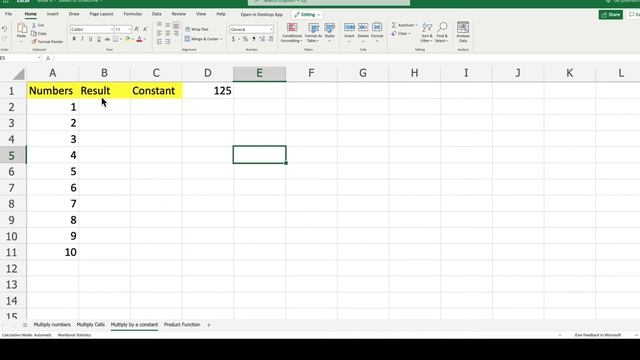Open Workbook Statistics in status bar

click(x=74, y=335)
